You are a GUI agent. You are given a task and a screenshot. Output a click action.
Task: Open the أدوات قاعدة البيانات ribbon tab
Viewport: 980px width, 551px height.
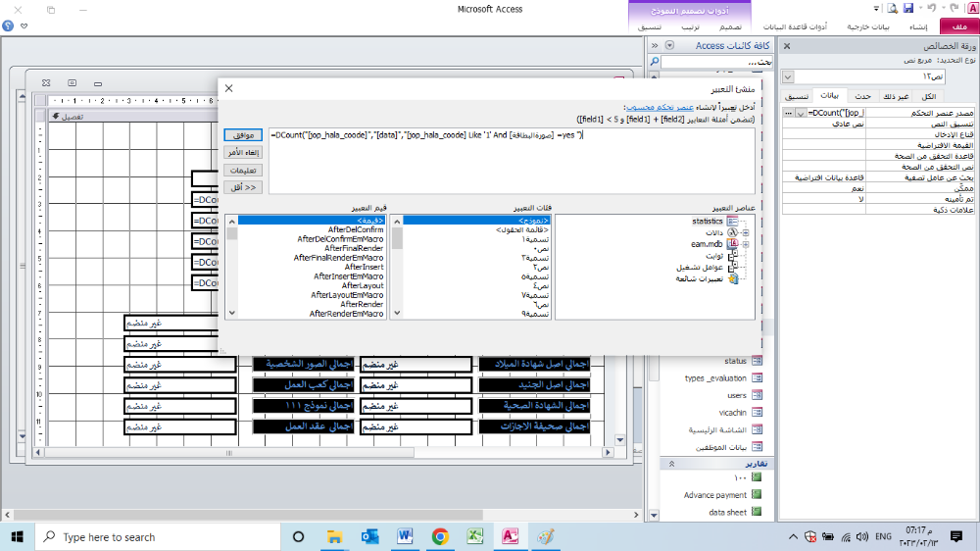click(795, 26)
